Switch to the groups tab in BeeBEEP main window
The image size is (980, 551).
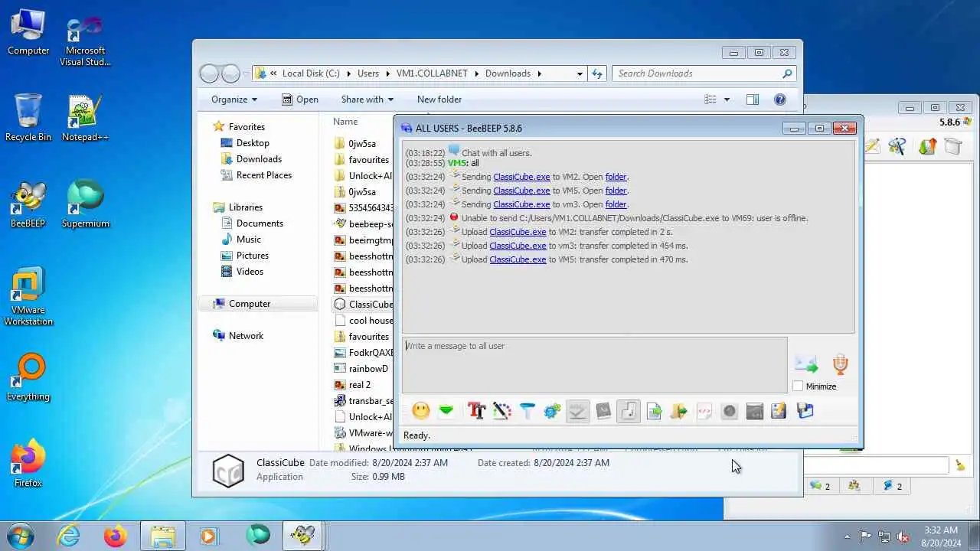tap(854, 486)
